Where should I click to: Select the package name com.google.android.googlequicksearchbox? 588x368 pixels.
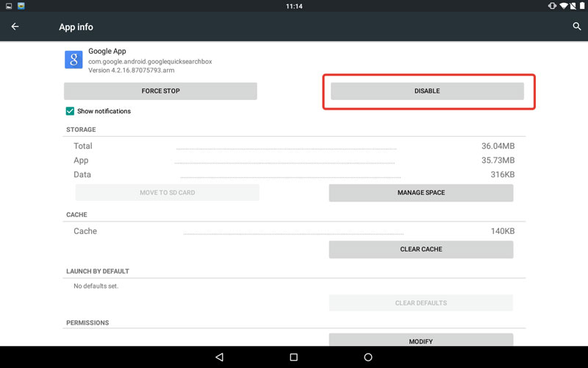click(x=150, y=62)
